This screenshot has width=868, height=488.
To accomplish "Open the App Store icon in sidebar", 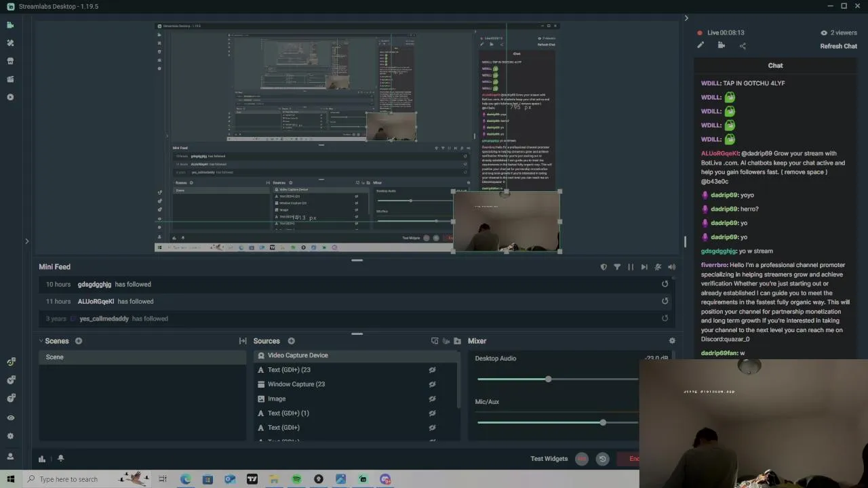I will [x=10, y=61].
